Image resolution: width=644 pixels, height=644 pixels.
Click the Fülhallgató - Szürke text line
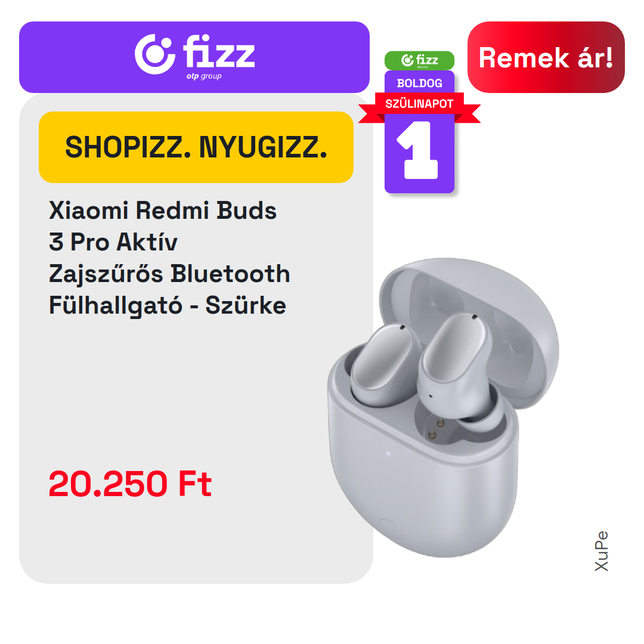[x=167, y=306]
